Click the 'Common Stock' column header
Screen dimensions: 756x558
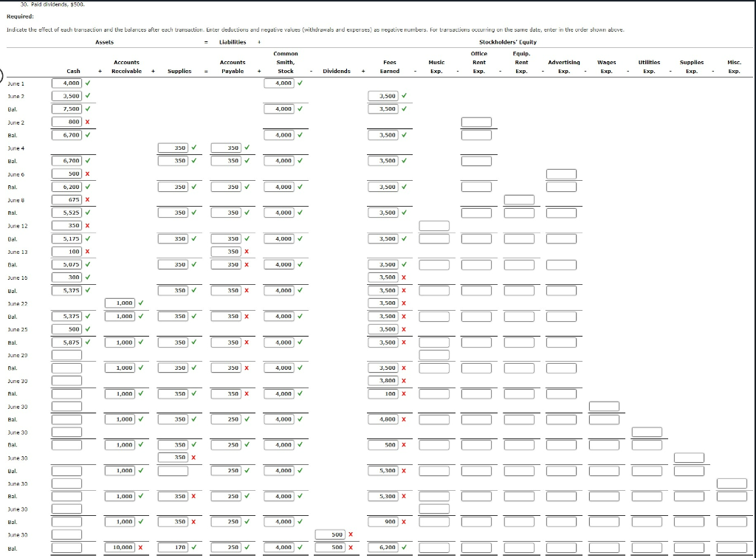point(286,62)
